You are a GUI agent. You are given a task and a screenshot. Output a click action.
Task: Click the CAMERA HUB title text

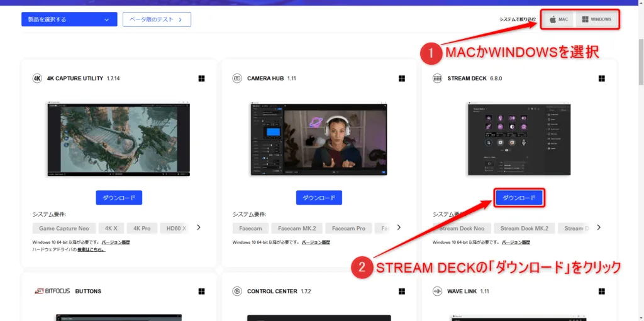point(265,79)
